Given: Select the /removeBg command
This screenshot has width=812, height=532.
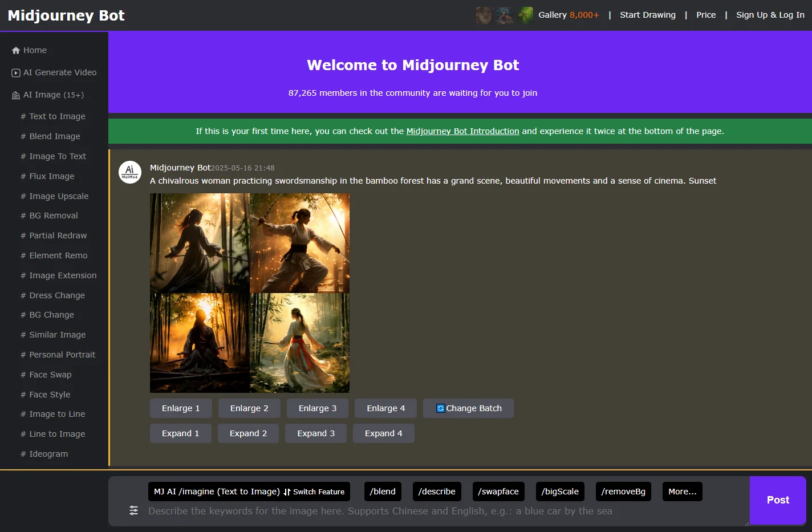Looking at the screenshot, I should (x=623, y=492).
